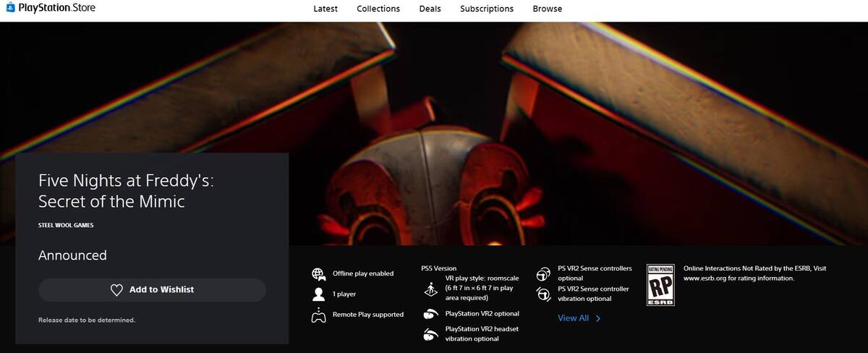Click the Sense controller vibration optional icon

pos(543,294)
